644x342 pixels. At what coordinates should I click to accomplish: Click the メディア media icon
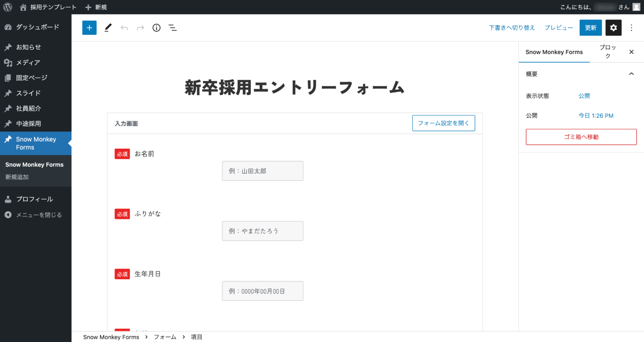coord(8,63)
